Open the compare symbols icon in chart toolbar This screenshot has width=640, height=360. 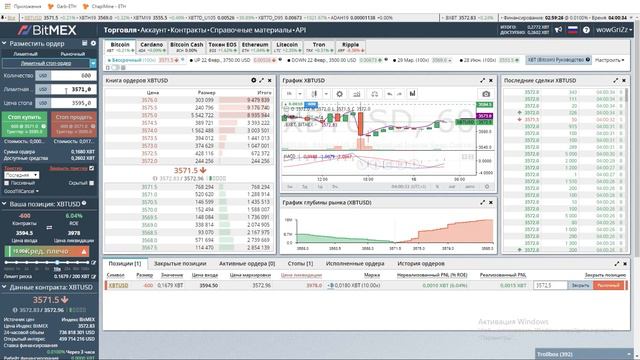(374, 94)
